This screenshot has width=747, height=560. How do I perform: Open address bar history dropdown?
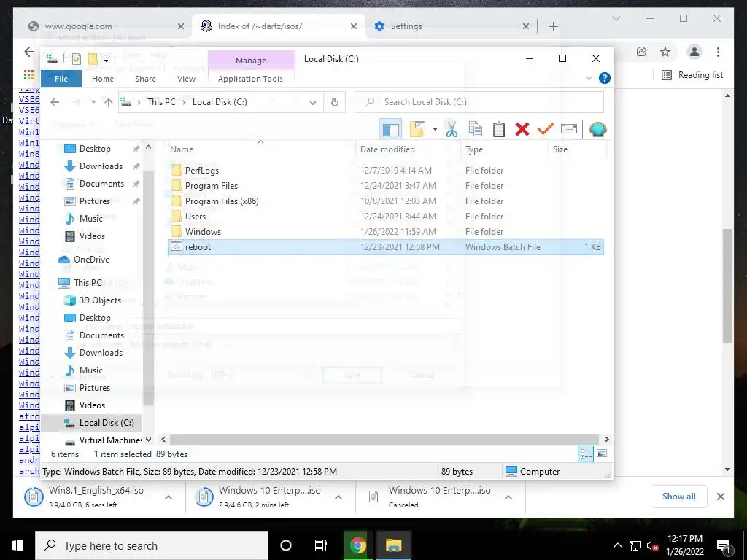[312, 102]
